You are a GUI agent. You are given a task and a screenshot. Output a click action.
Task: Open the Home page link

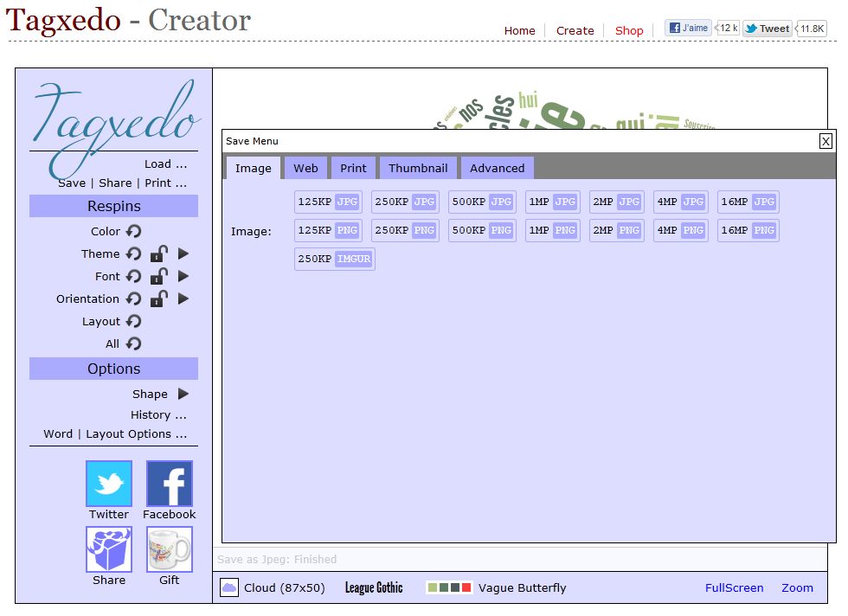[520, 31]
